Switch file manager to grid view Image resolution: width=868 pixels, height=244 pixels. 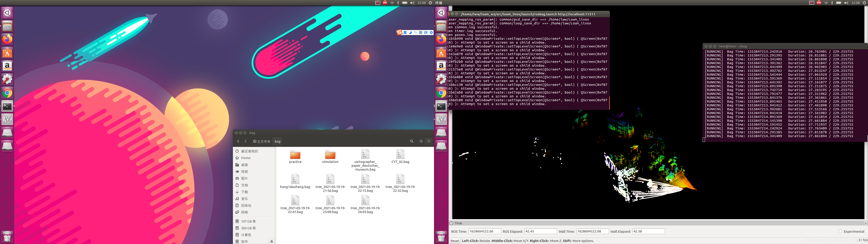[x=429, y=141]
